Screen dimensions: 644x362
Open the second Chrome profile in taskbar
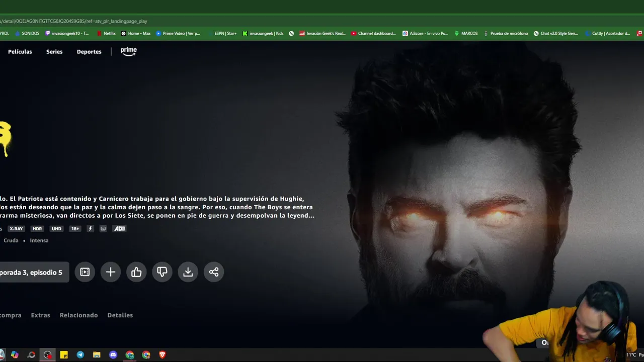[x=146, y=355]
